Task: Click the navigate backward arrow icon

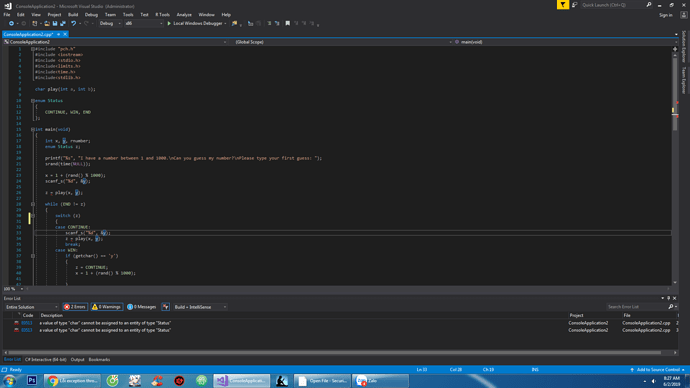Action: tap(11, 23)
